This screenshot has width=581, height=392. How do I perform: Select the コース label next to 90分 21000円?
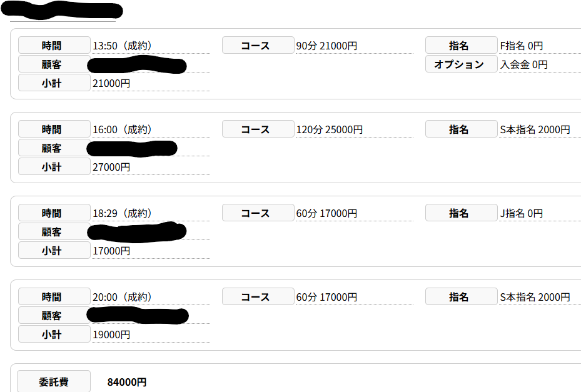point(258,46)
